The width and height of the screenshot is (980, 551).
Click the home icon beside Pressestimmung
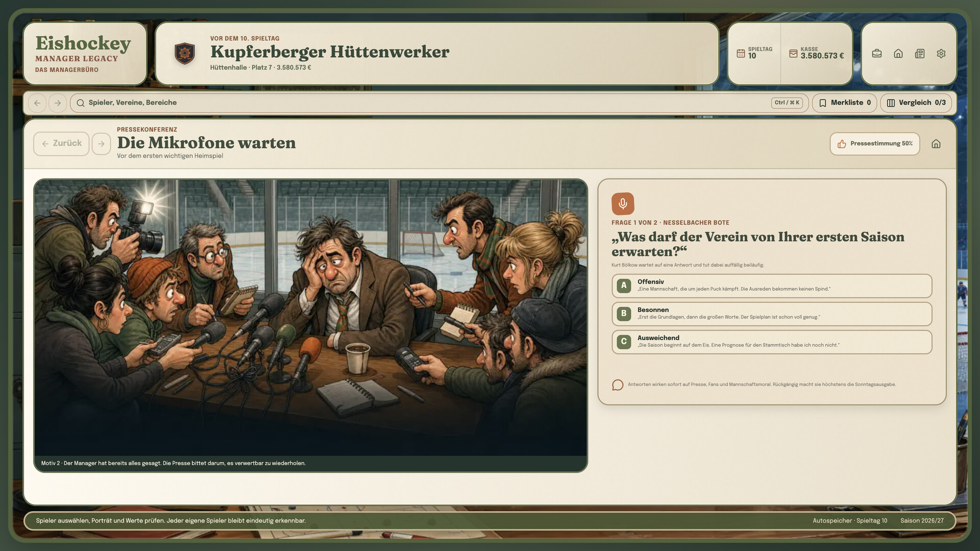click(x=936, y=144)
